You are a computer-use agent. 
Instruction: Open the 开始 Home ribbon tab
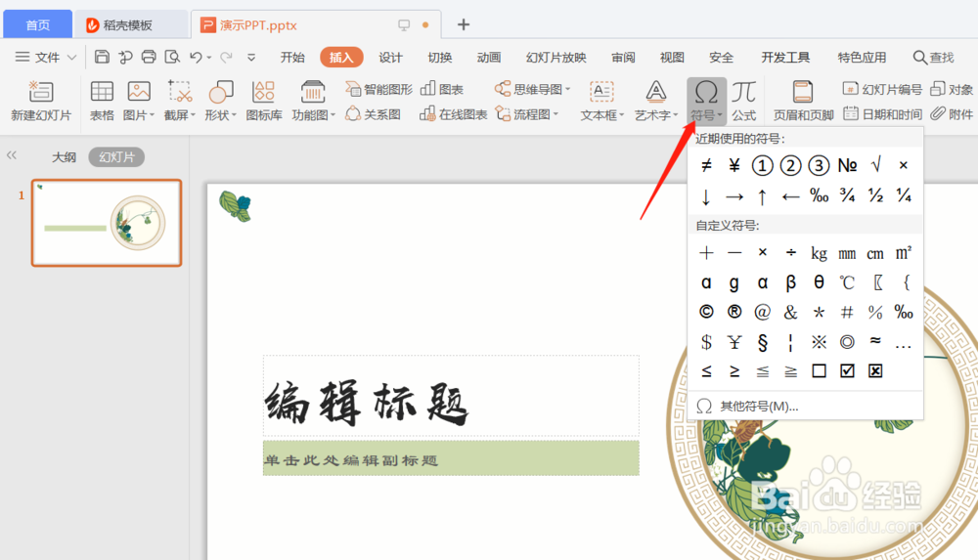coord(291,58)
